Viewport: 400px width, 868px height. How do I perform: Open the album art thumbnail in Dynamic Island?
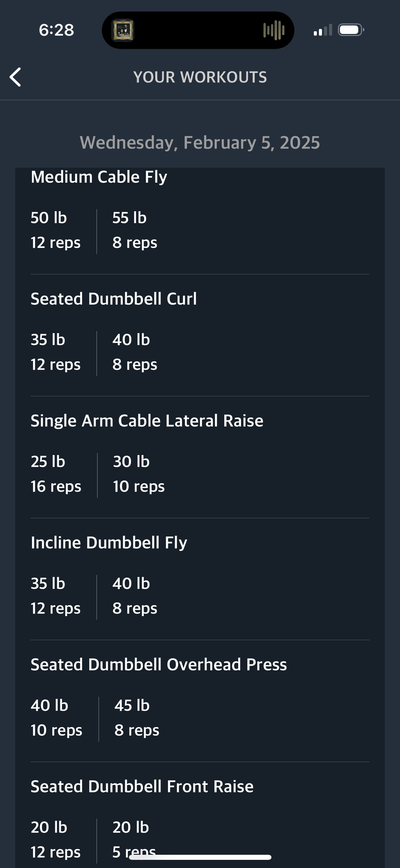[x=123, y=30]
